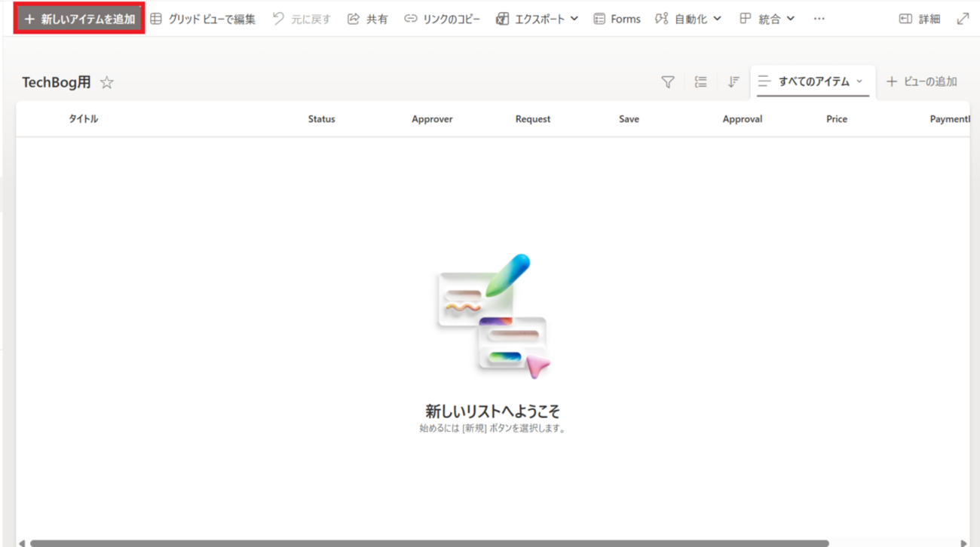This screenshot has height=547, width=980.
Task: Click ビューの追加 to add view
Action: pyautogui.click(x=921, y=81)
